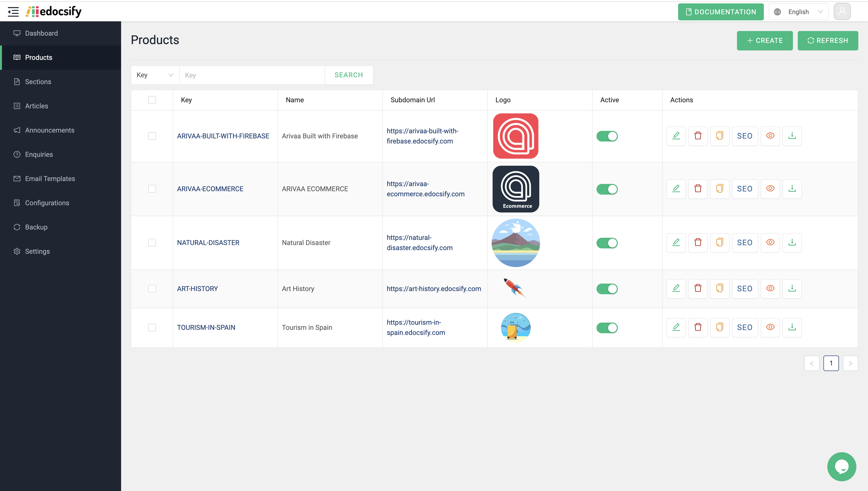This screenshot has width=868, height=491.
Task: Open the English language dropdown
Action: pyautogui.click(x=798, y=12)
